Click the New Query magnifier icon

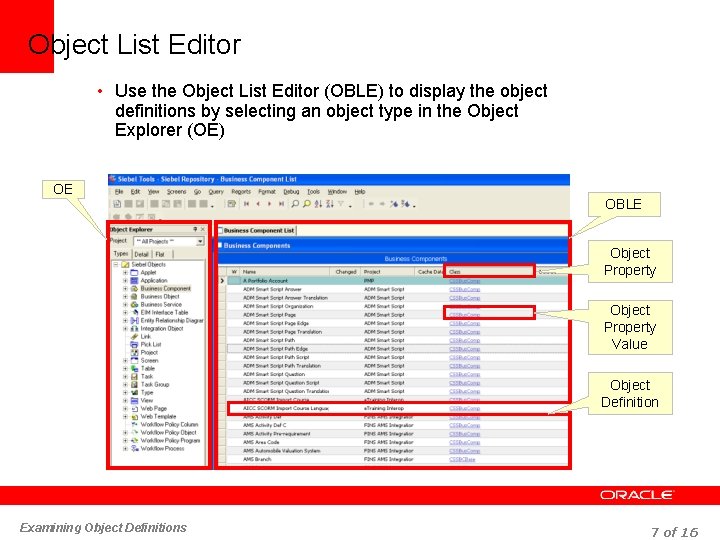(x=295, y=204)
